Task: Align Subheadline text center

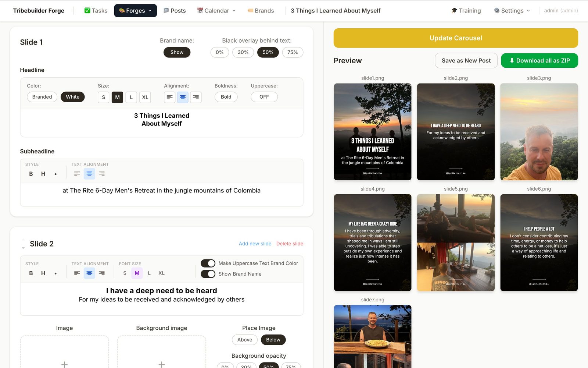Action: pos(89,174)
